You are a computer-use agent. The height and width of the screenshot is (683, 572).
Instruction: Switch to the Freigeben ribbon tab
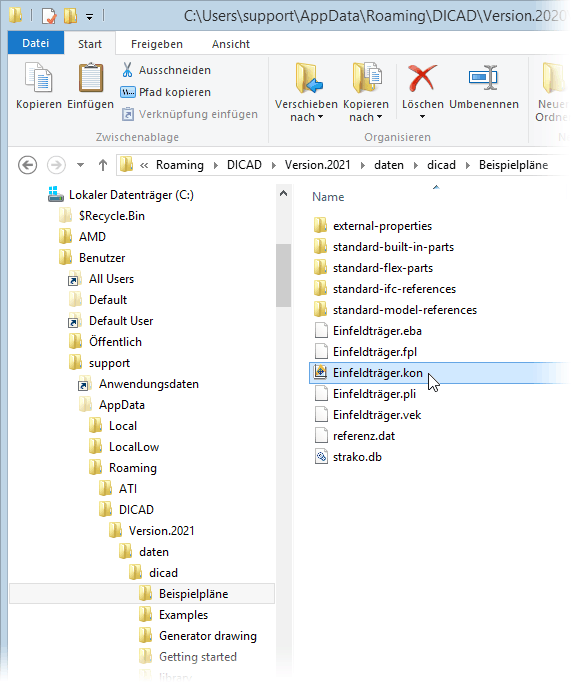pos(157,44)
